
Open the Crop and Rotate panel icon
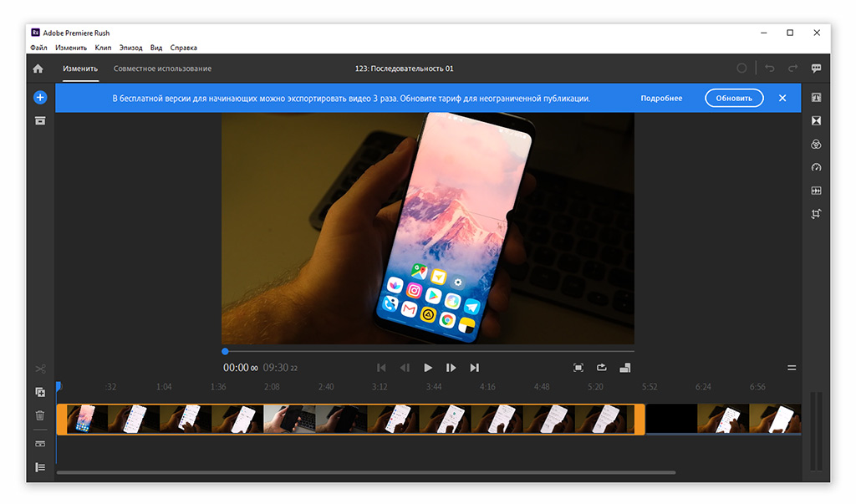(x=816, y=214)
